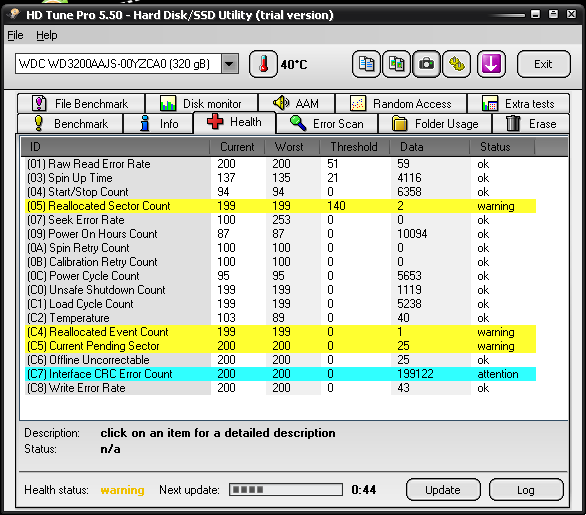Click the Data column header
Image resolution: width=586 pixels, height=515 pixels.
[429, 147]
